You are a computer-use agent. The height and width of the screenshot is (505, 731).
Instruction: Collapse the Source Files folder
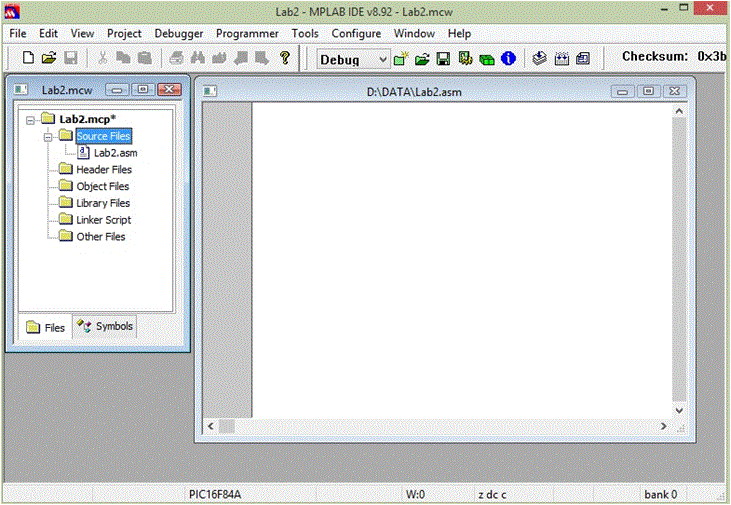pos(48,137)
